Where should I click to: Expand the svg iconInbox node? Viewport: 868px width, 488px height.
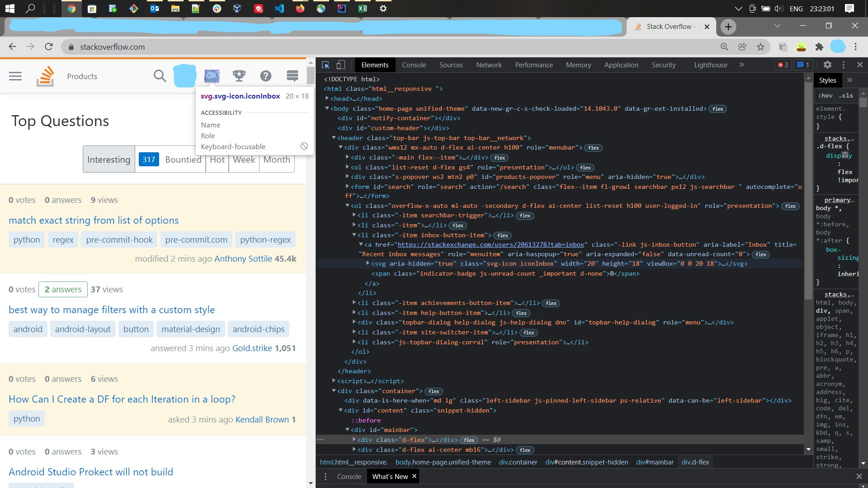point(368,263)
